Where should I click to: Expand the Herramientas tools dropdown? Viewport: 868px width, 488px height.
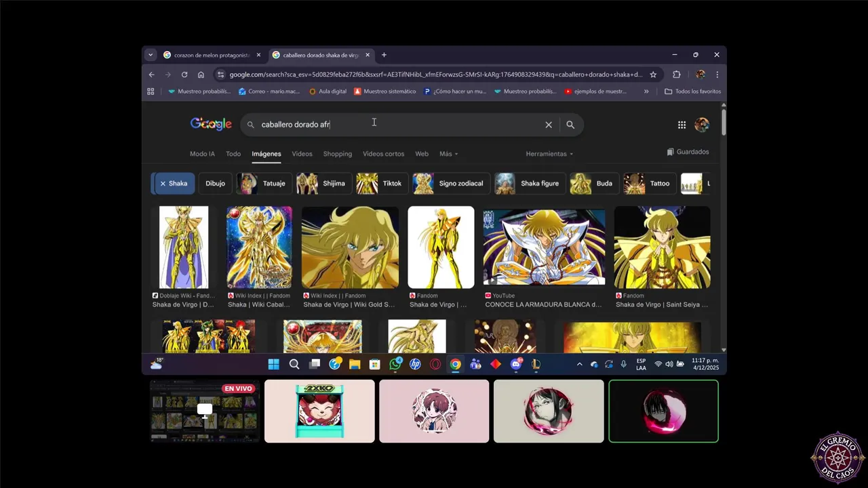[549, 154]
